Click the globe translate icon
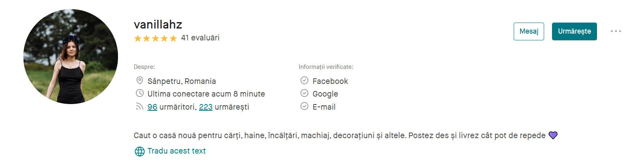The image size is (644, 165). tap(140, 151)
